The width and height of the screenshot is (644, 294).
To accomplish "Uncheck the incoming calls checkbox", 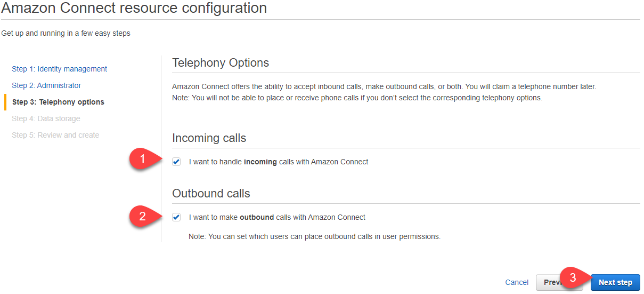I will (176, 162).
